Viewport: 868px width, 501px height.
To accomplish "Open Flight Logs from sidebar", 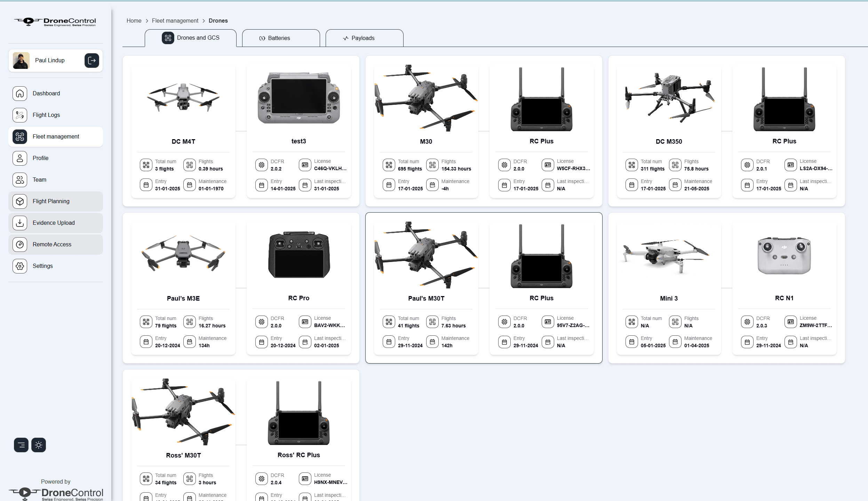I will pyautogui.click(x=46, y=115).
